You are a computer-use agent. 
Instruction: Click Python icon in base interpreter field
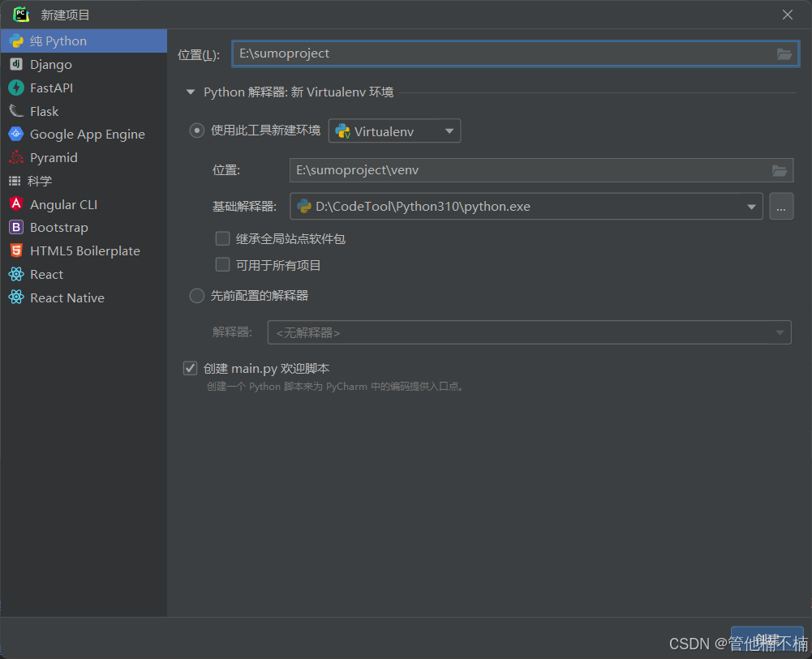coord(304,207)
